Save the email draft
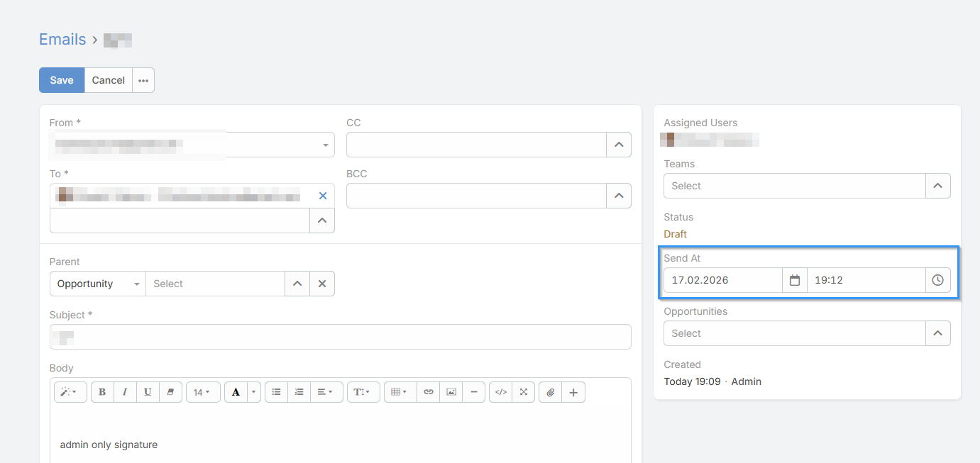This screenshot has height=463, width=980. click(62, 80)
